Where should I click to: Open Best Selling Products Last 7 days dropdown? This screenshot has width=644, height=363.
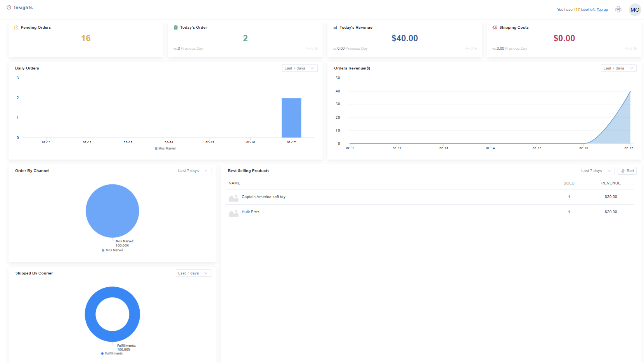point(596,171)
